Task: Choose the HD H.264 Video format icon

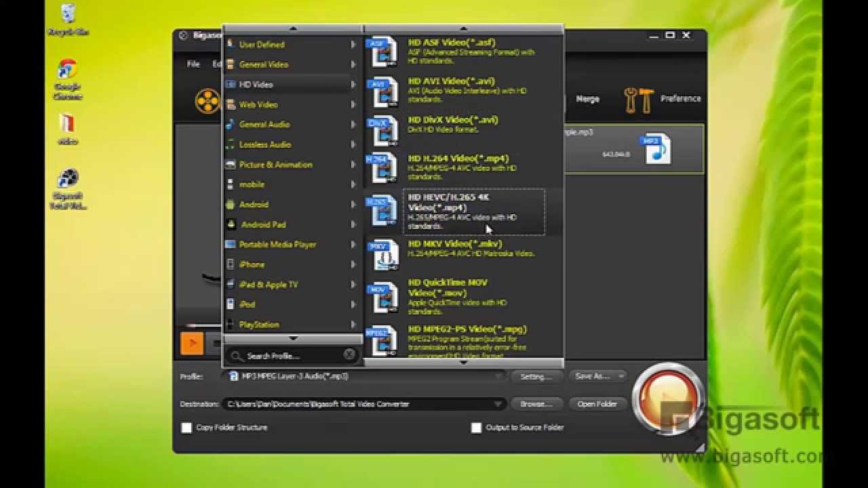Action: coord(382,169)
